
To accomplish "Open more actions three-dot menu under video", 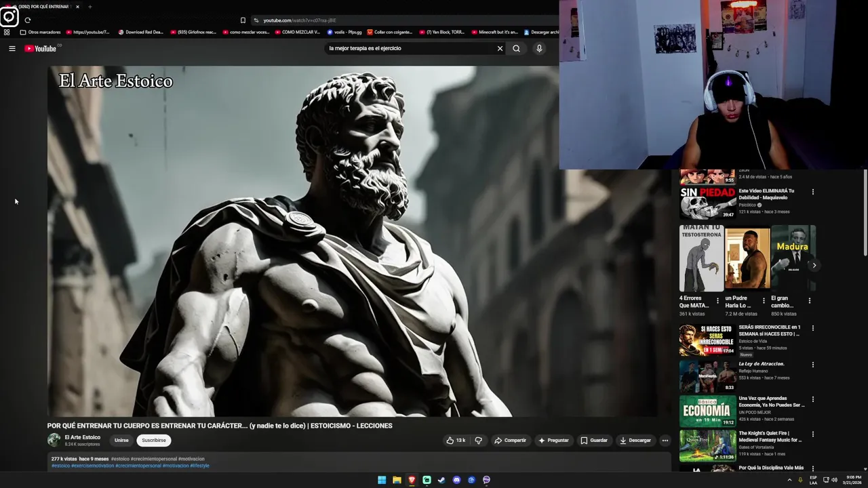I will 665,440.
